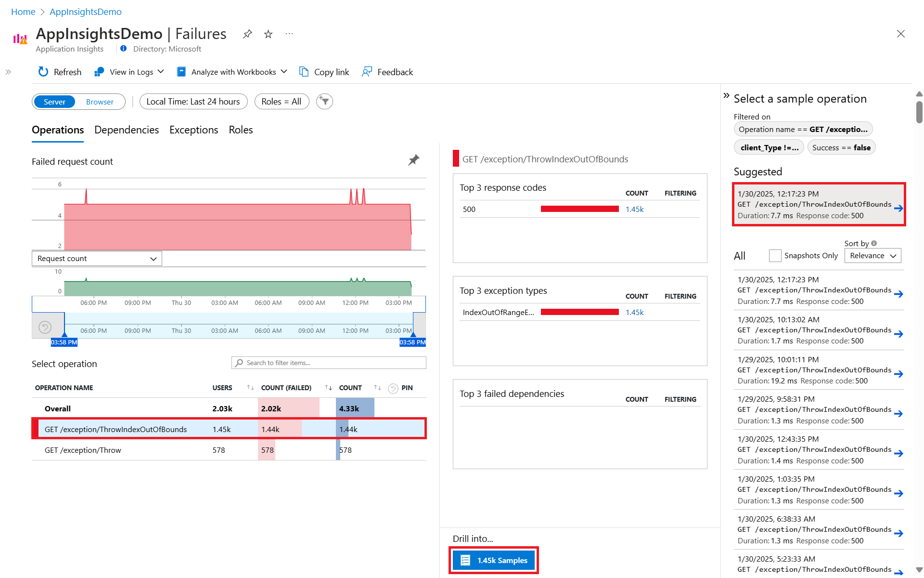Enable the Snapshots Only checkbox
924x578 pixels.
(x=775, y=256)
